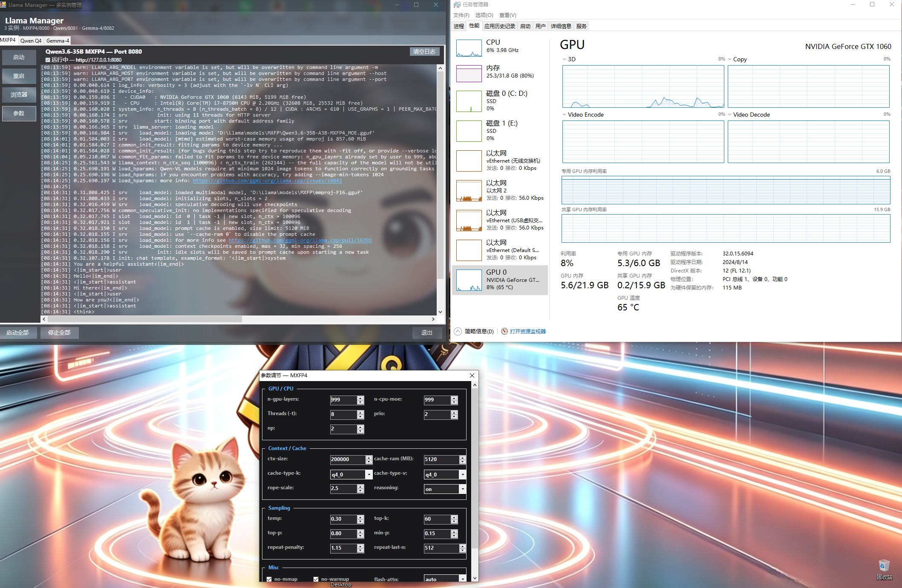
Task: Click 清空日志 clear log button
Action: (x=424, y=52)
